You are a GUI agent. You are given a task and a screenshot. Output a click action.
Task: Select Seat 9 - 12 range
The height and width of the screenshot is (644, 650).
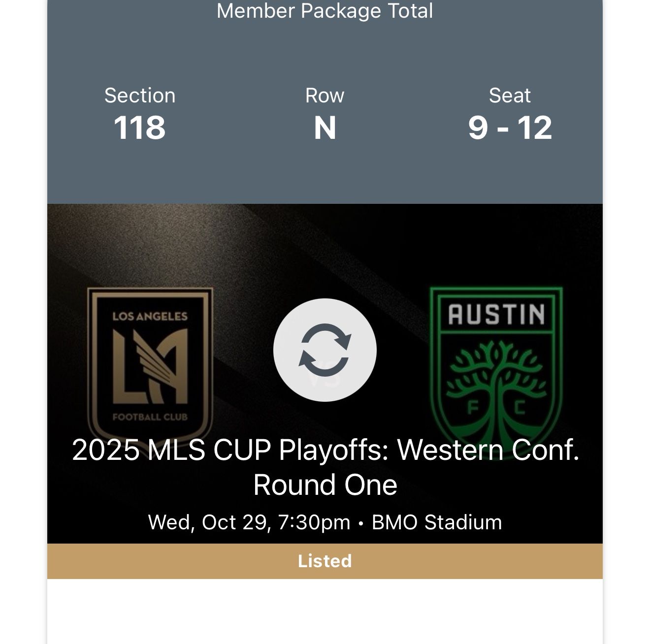(x=511, y=127)
